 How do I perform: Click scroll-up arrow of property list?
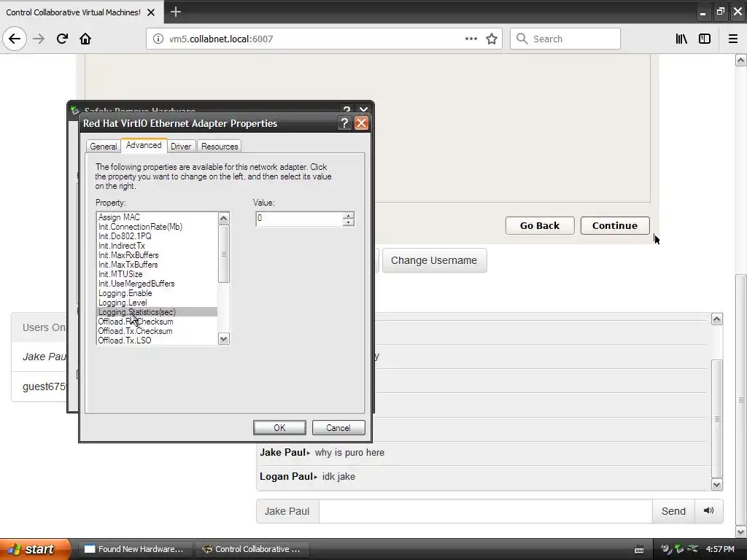point(223,218)
